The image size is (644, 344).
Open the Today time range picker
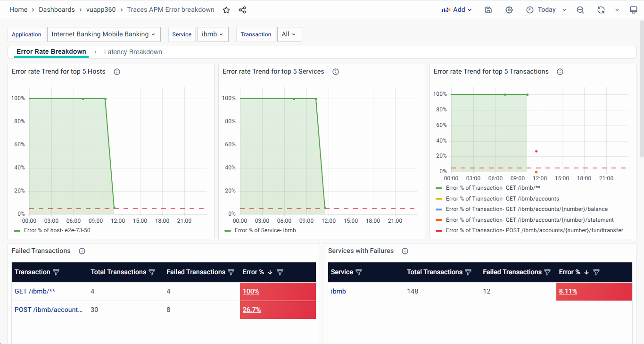pyautogui.click(x=546, y=10)
